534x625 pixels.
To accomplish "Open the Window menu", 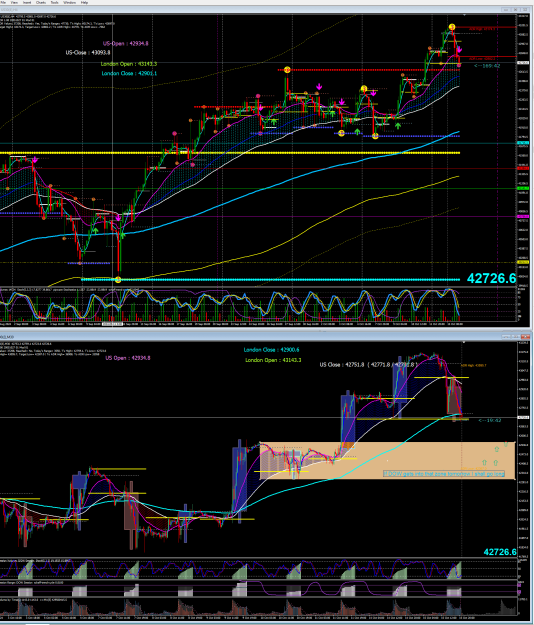I will click(69, 2).
